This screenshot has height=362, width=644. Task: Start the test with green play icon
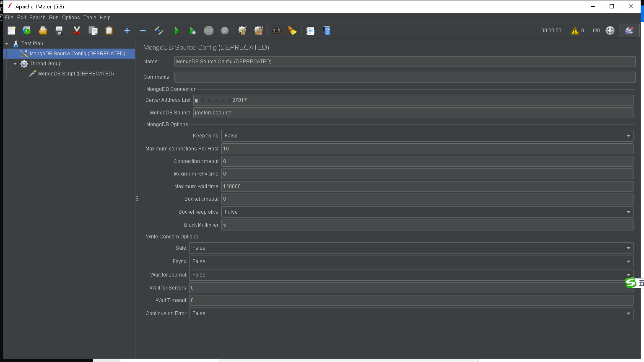click(x=177, y=31)
